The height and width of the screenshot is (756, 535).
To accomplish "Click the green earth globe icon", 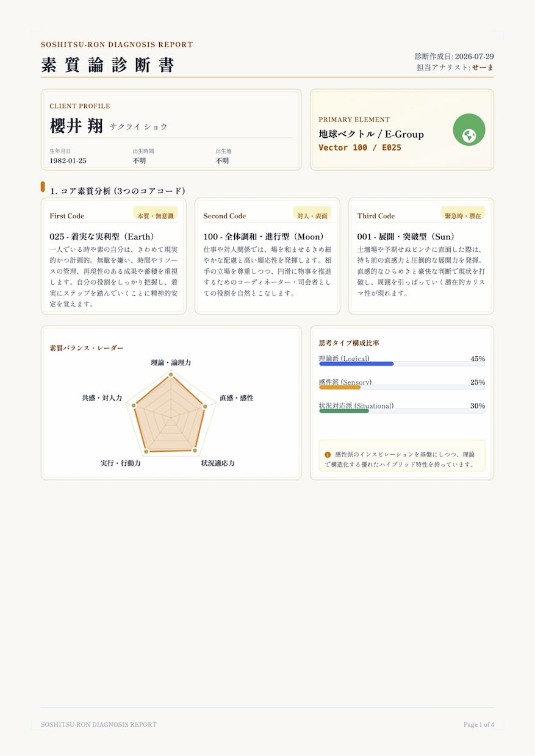I will pyautogui.click(x=469, y=130).
